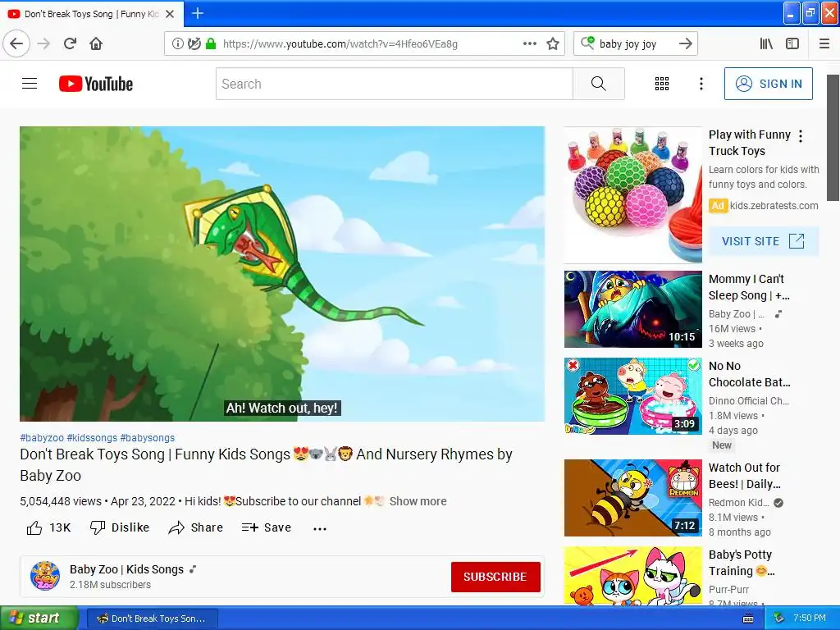Click the #babysongs hashtag

click(x=148, y=438)
